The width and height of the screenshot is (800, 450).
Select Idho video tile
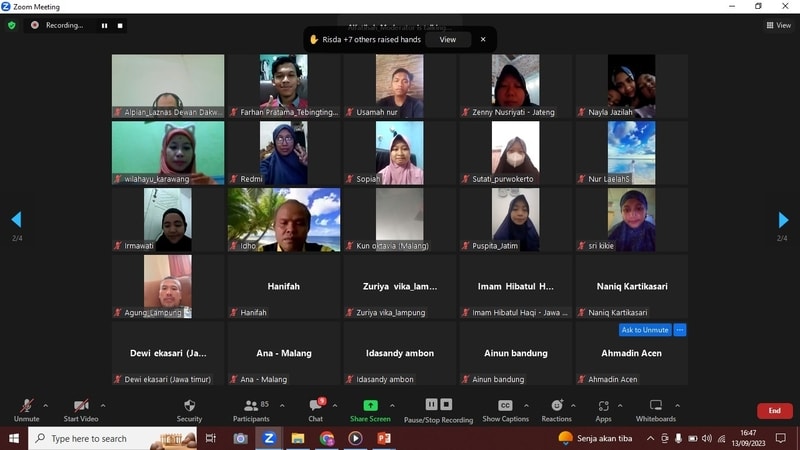(x=284, y=220)
